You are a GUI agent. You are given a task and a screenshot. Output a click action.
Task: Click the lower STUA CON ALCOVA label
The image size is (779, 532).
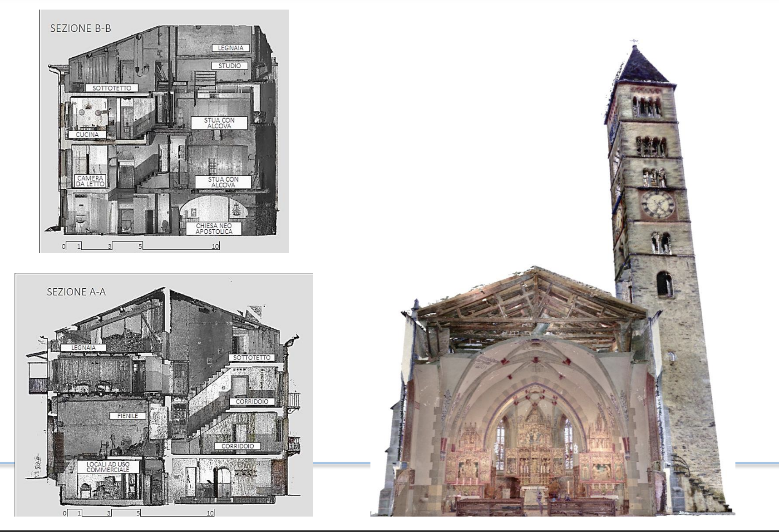coord(223,182)
